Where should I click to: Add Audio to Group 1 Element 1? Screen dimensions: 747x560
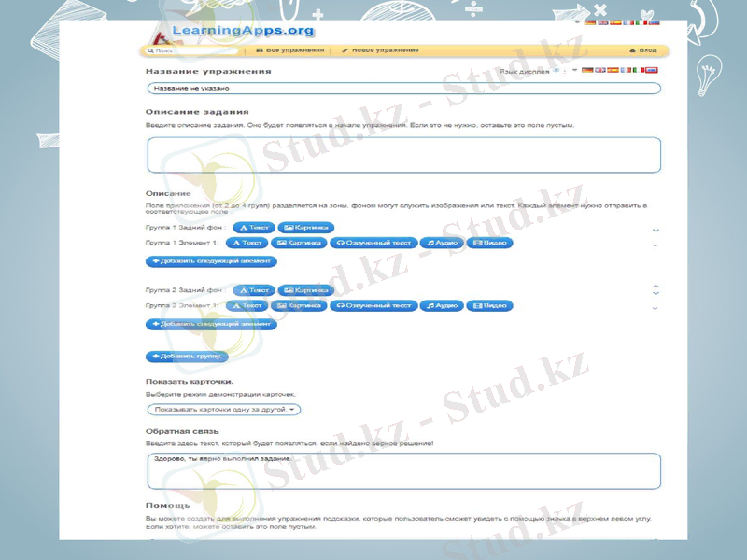441,243
